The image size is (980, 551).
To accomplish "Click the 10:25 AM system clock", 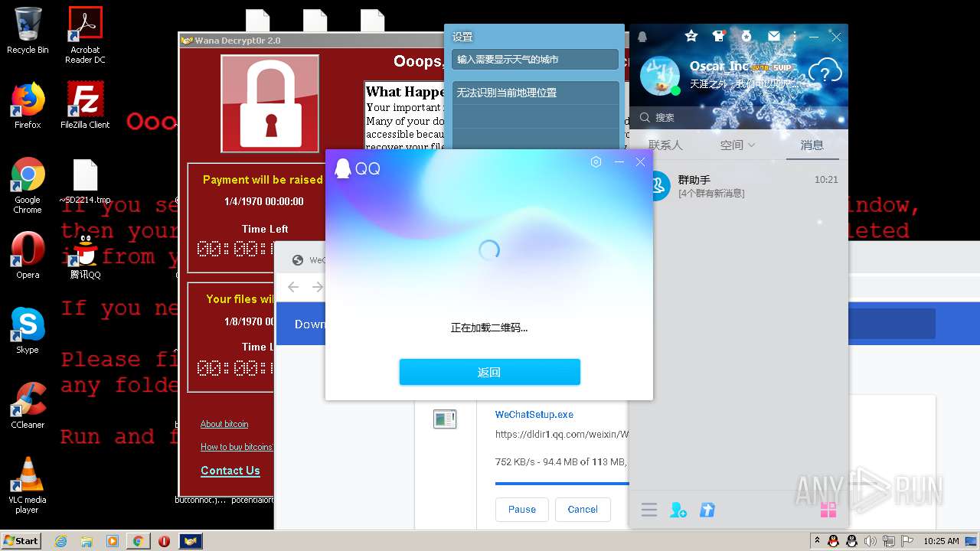I will pyautogui.click(x=941, y=541).
